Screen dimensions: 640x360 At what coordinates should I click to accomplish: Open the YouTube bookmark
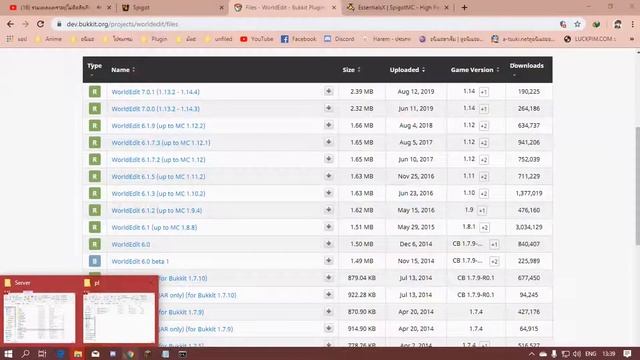pos(257,39)
